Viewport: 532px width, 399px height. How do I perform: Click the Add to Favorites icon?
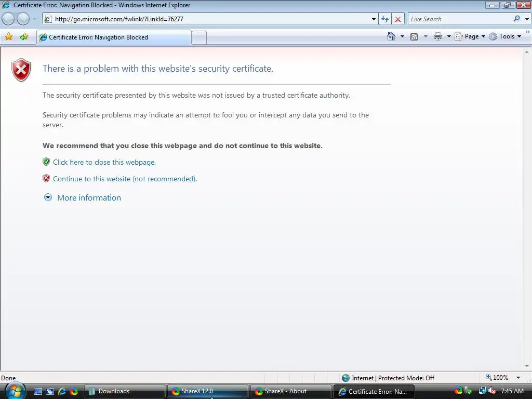point(24,37)
